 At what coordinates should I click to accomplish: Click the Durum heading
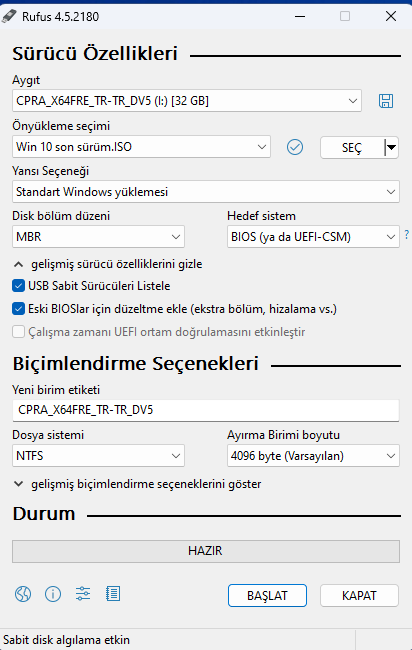click(44, 514)
